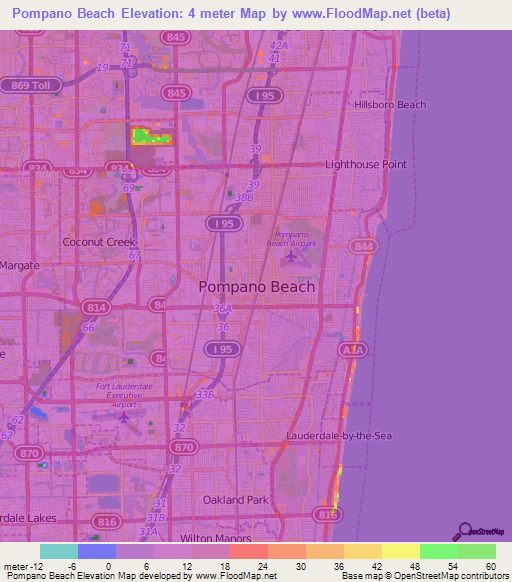Click the 'Elevation Map developed by' footer text
512x582 pixels.
134,576
